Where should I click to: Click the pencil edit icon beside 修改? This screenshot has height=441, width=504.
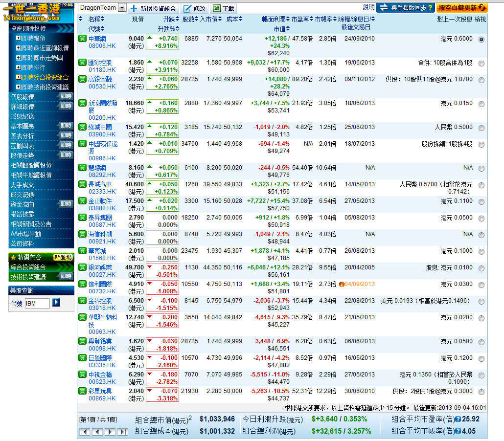tap(187, 8)
